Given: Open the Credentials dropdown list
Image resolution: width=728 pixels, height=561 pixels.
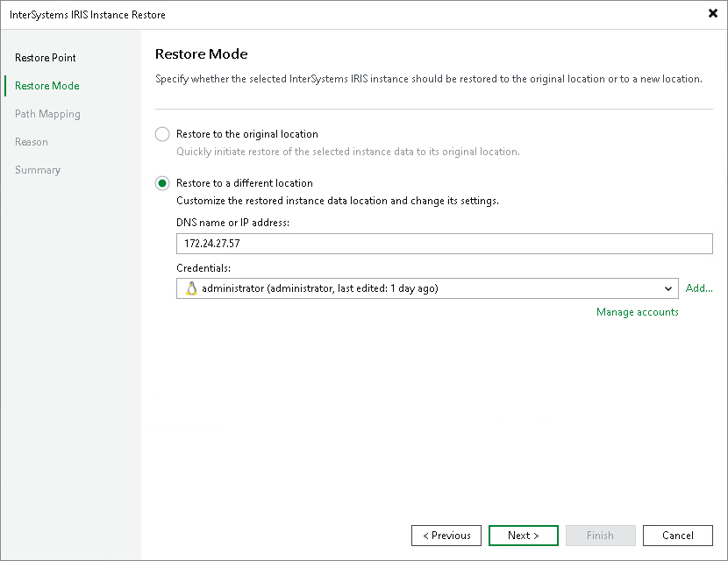Looking at the screenshot, I should point(667,288).
